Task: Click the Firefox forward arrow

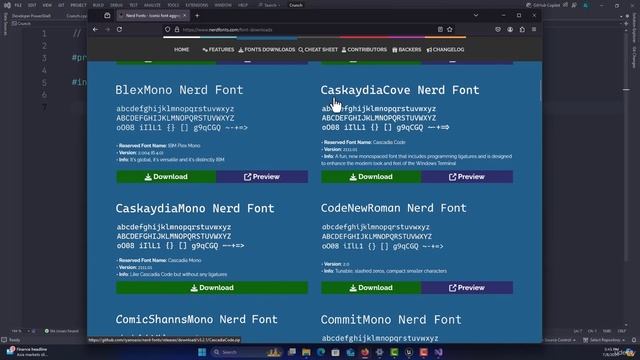Action: click(107, 29)
